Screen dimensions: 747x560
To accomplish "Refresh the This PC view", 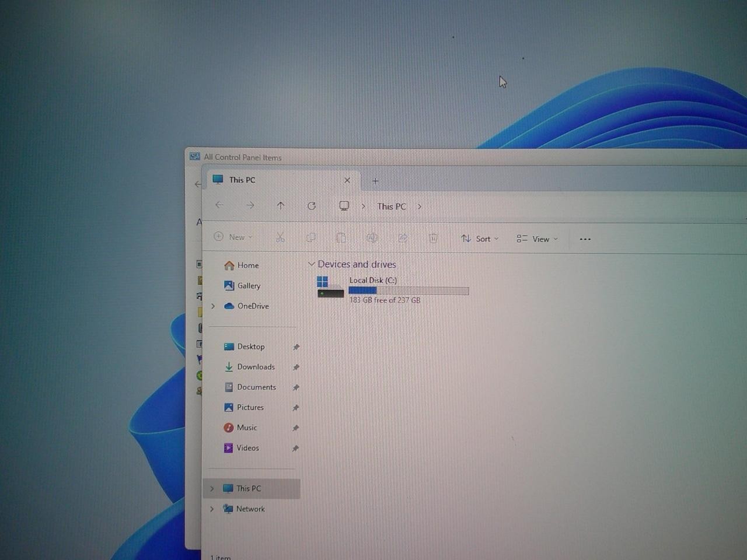I will (312, 206).
